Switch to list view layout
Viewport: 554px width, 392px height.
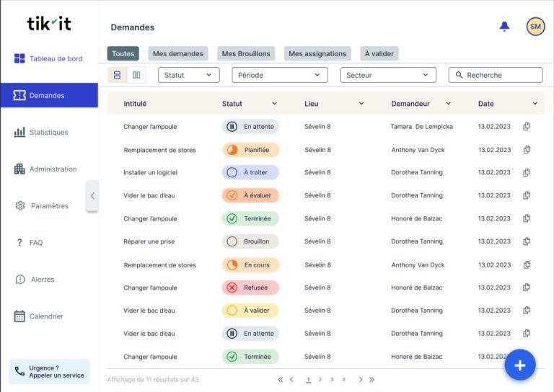pyautogui.click(x=118, y=75)
